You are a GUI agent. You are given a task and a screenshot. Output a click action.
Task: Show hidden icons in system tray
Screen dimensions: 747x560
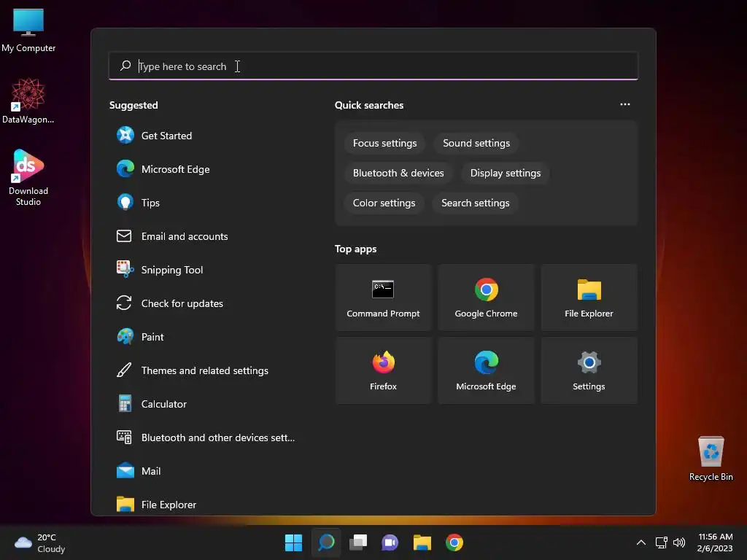[641, 542]
